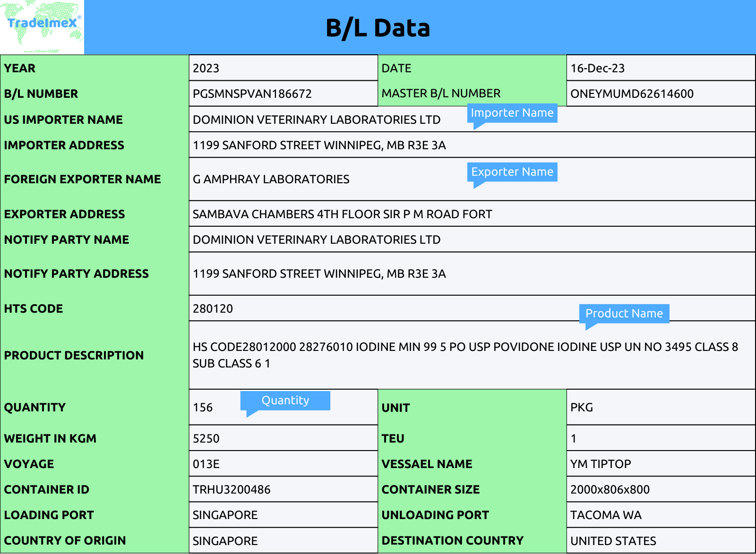The width and height of the screenshot is (756, 554).
Task: Click container size 2000x806x800
Action: pyautogui.click(x=610, y=490)
